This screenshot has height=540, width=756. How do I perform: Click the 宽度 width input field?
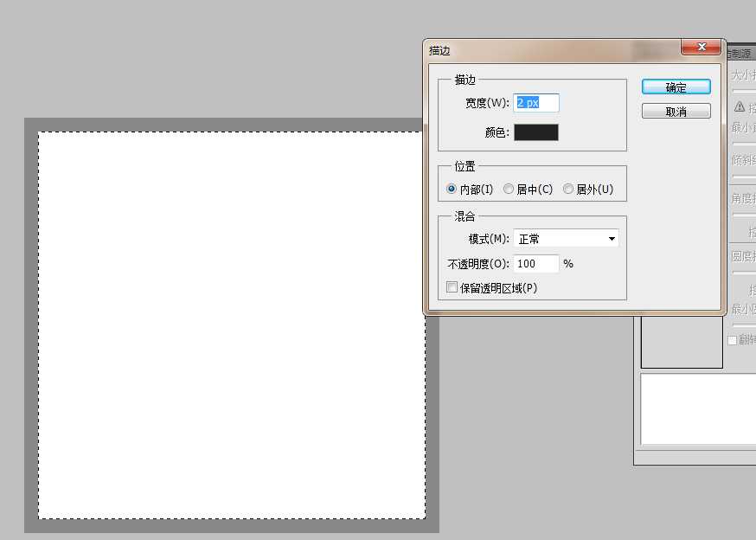(536, 102)
